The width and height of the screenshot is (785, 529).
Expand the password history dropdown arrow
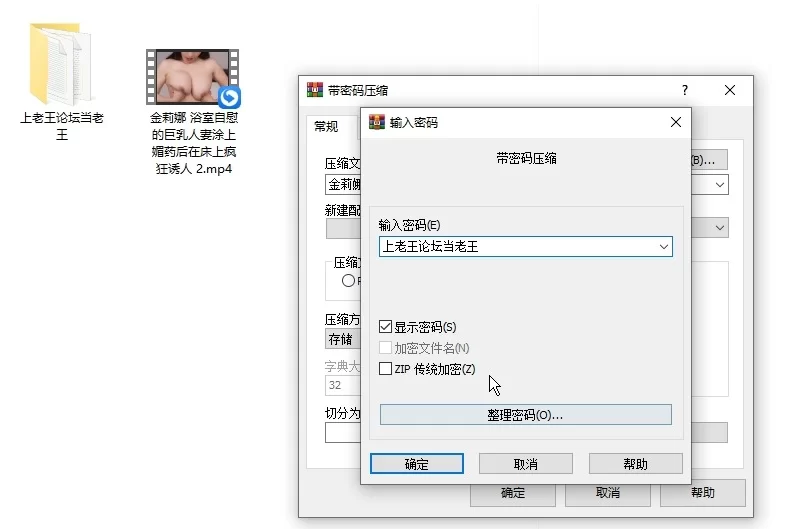point(663,247)
